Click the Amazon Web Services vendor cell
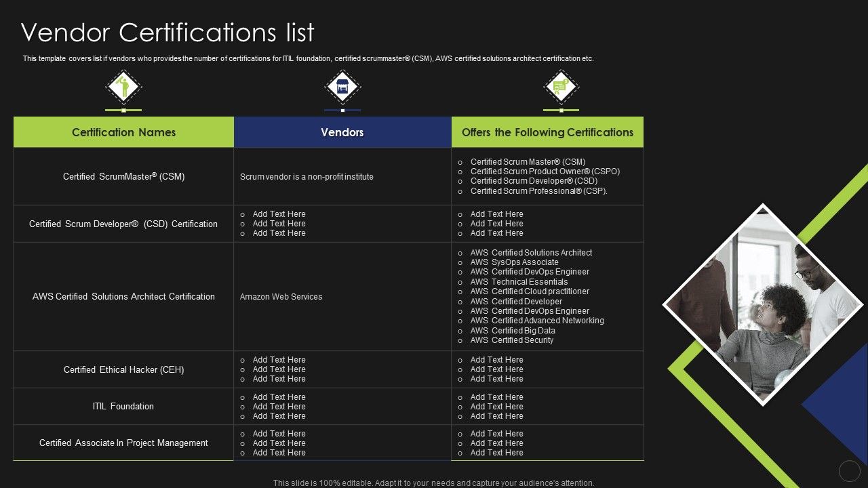The width and height of the screenshot is (868, 488). pos(281,297)
